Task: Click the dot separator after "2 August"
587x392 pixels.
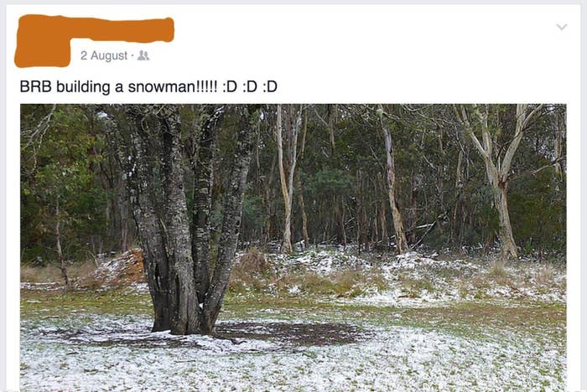Action: pos(132,56)
